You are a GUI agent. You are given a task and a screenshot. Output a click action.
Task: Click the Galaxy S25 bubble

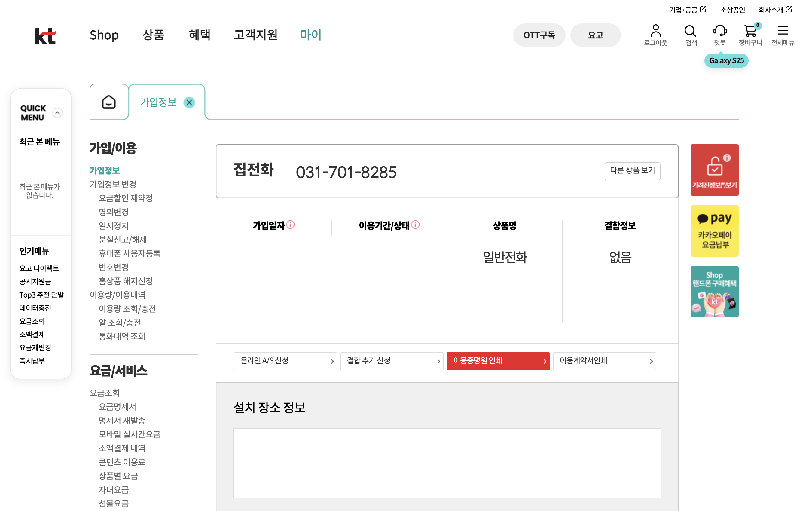tap(726, 61)
